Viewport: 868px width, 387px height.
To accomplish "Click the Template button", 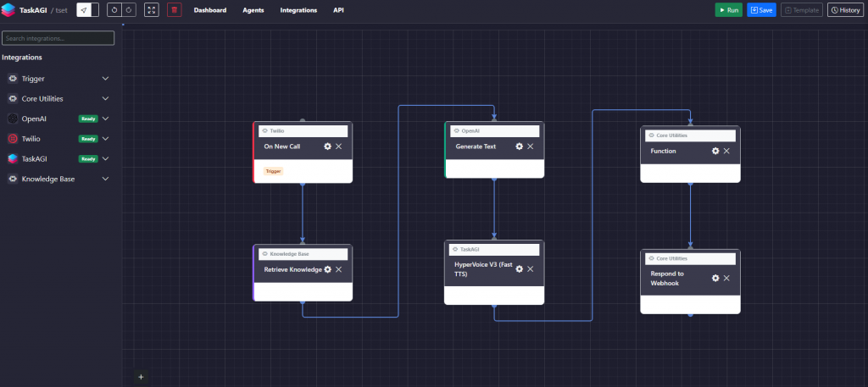I will [802, 10].
